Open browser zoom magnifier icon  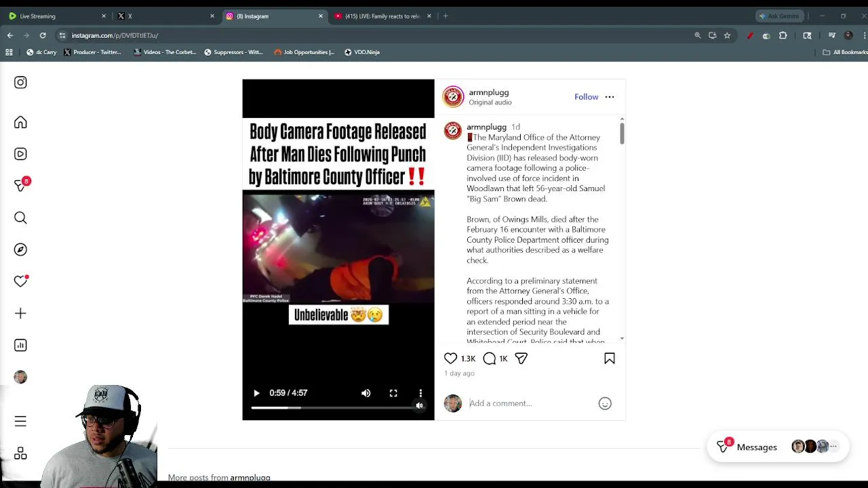tap(698, 35)
